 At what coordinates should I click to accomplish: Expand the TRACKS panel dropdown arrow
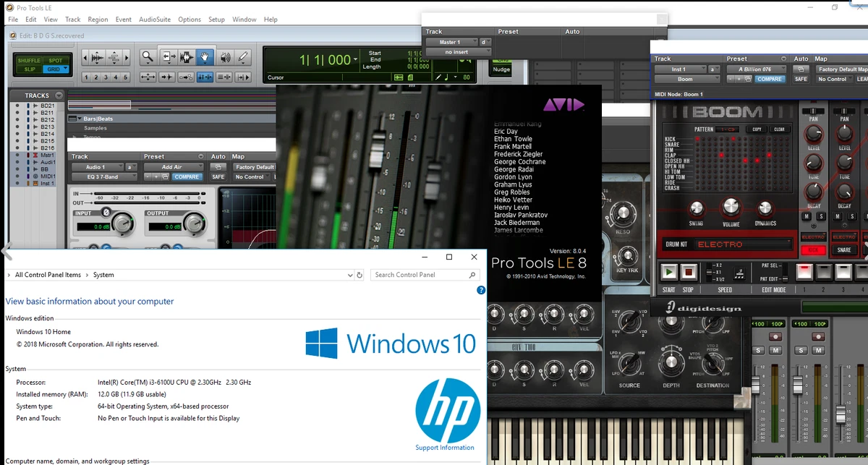[58, 95]
